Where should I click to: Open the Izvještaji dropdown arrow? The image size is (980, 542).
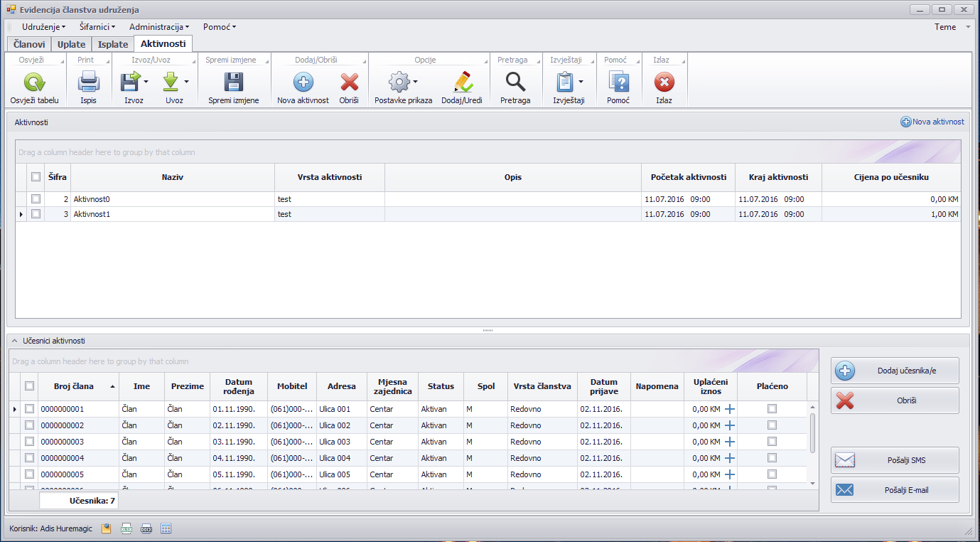pyautogui.click(x=581, y=83)
